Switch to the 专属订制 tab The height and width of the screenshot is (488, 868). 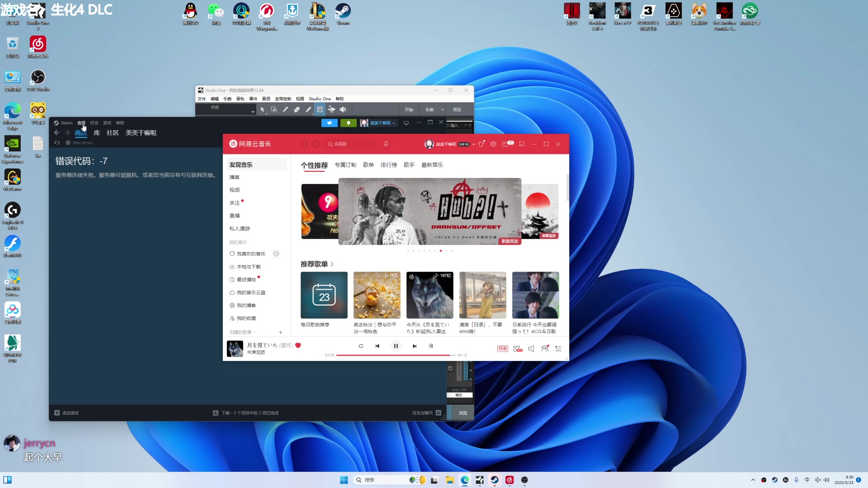pos(345,165)
